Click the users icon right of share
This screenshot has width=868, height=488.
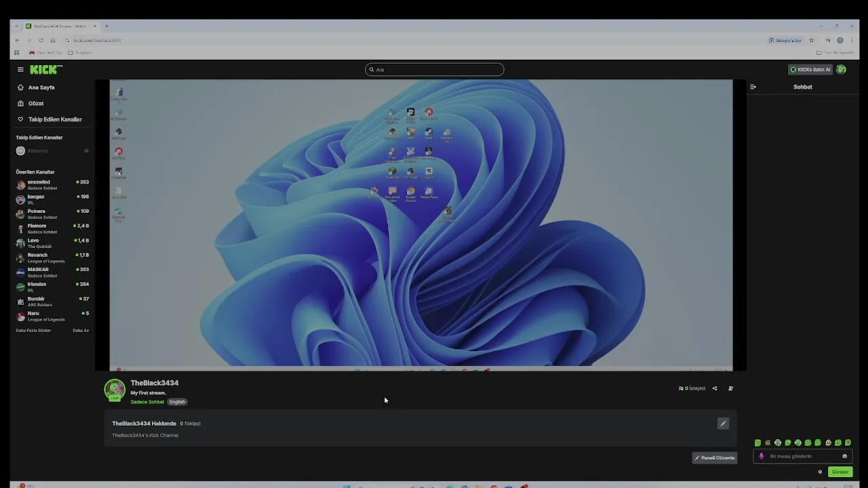point(730,388)
